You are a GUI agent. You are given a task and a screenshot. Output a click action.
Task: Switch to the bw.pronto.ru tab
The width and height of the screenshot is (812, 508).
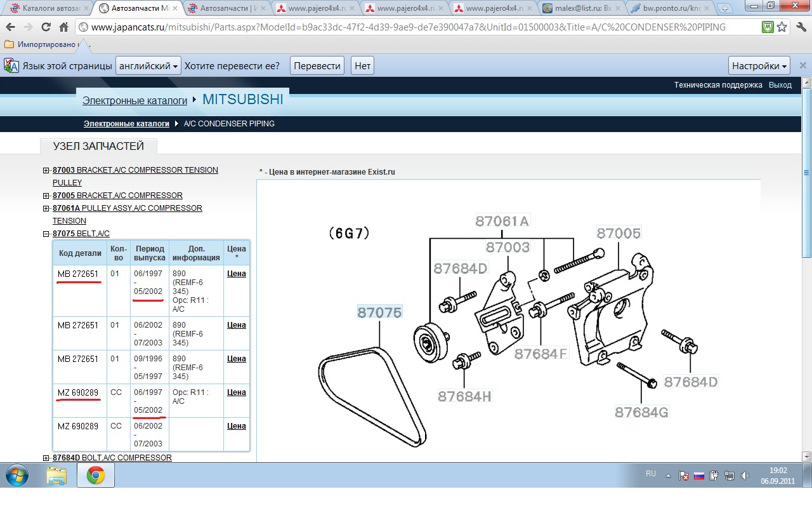670,8
